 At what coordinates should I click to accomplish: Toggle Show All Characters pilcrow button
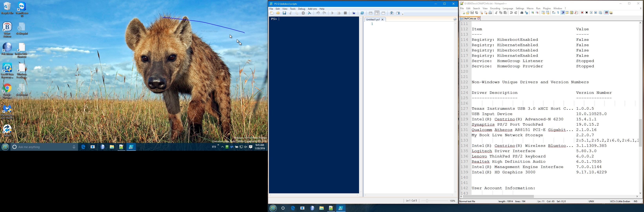pyautogui.click(x=558, y=13)
